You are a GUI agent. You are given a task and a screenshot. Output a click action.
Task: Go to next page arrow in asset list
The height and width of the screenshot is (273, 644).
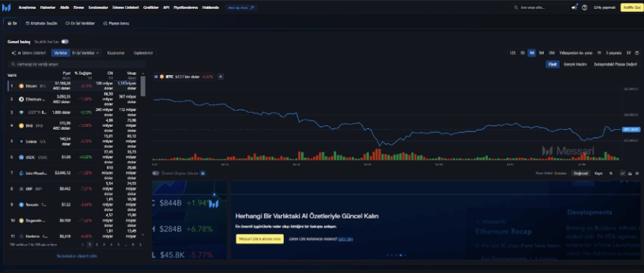[x=140, y=245]
